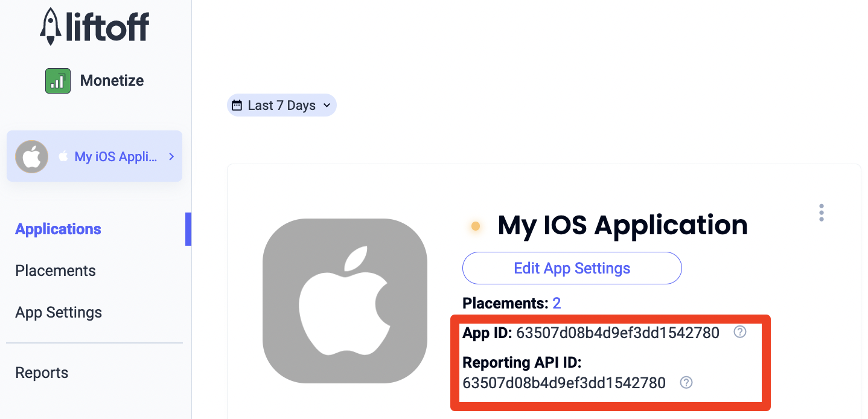The width and height of the screenshot is (868, 419).
Task: Click the large gray Apple app icon
Action: [345, 301]
